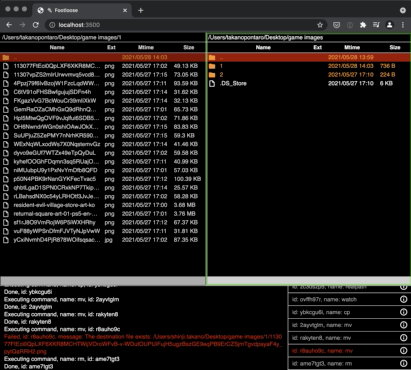The image size is (411, 370).
Task: View site information for localhost
Action: coord(52,25)
